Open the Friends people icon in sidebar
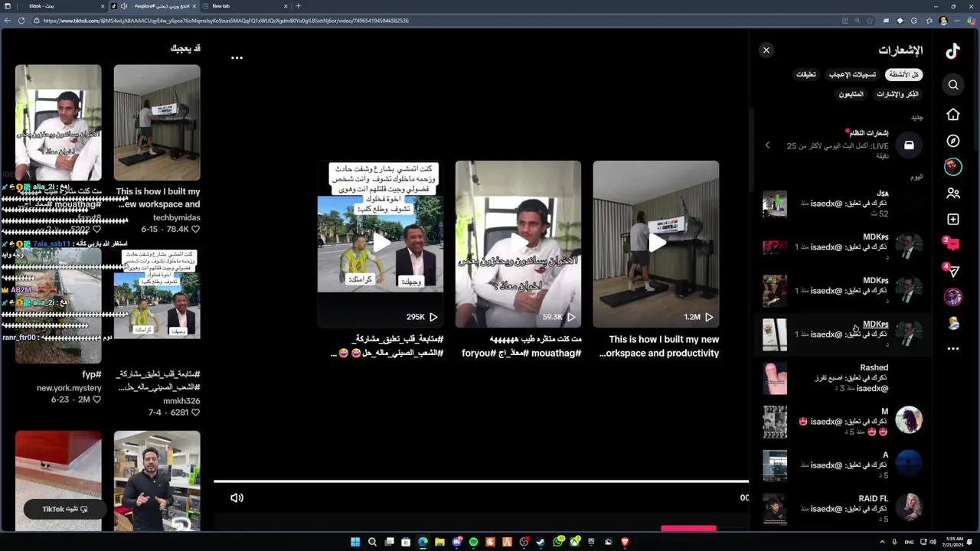 click(x=953, y=194)
